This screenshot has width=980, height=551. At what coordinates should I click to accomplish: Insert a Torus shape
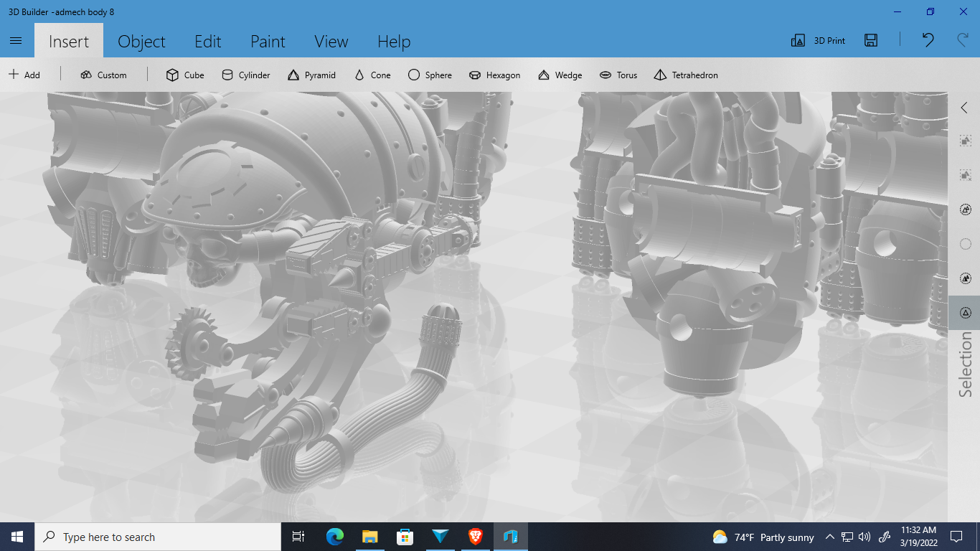click(618, 75)
